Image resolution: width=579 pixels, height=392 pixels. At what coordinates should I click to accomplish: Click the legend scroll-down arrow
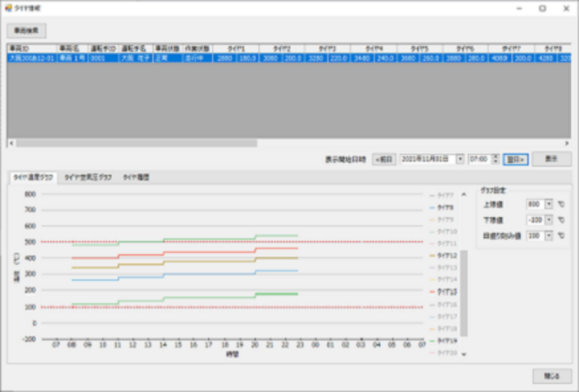coord(464,354)
